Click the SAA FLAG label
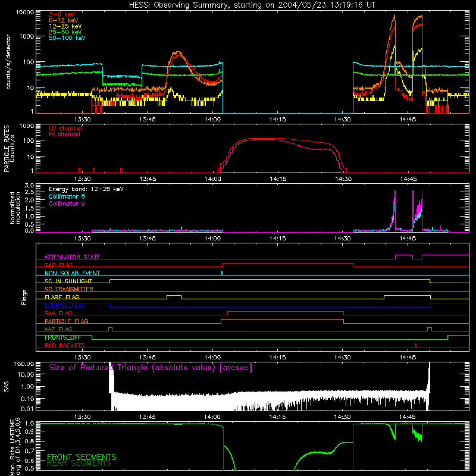Viewport: 476px width, 476px height. (58, 313)
